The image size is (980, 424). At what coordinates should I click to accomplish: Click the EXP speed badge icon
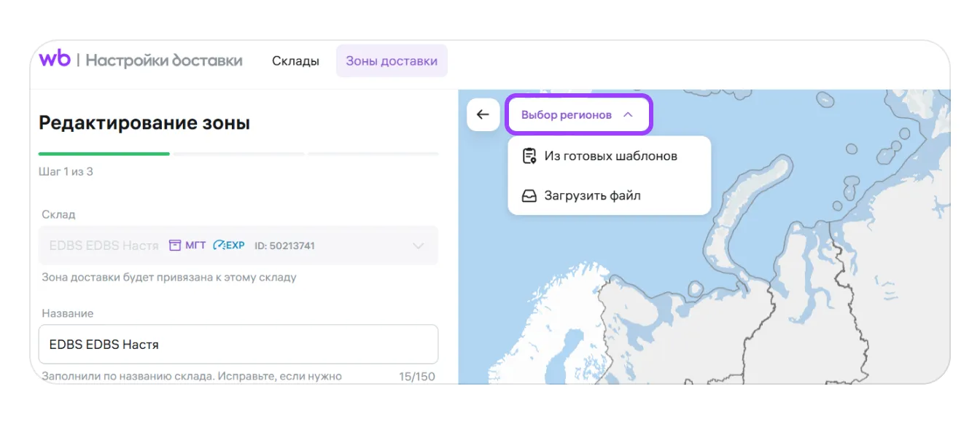click(219, 246)
